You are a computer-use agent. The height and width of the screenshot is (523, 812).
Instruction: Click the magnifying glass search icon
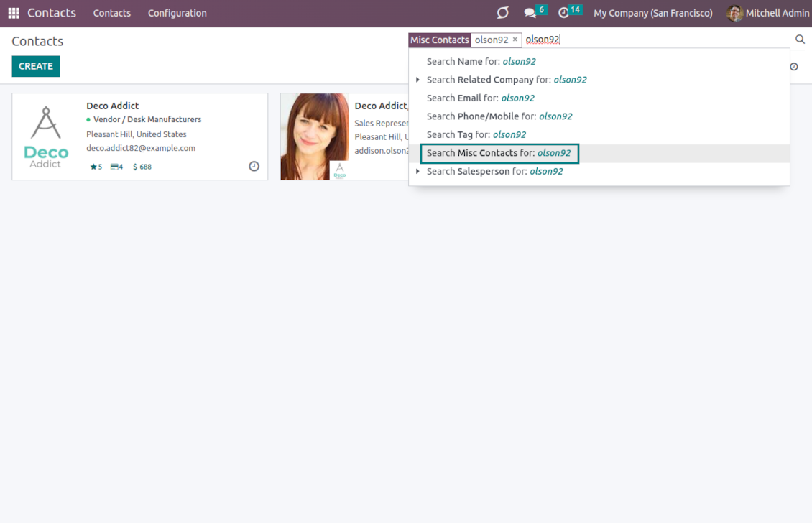point(800,40)
